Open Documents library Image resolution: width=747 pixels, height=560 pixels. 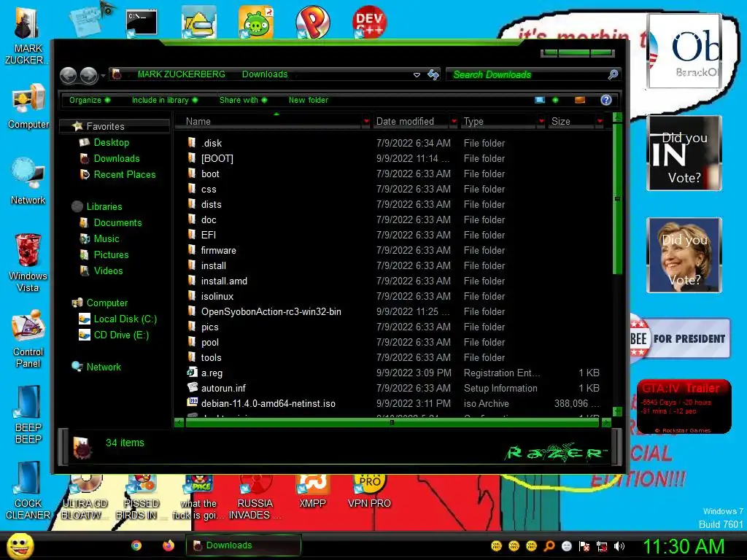pos(117,223)
